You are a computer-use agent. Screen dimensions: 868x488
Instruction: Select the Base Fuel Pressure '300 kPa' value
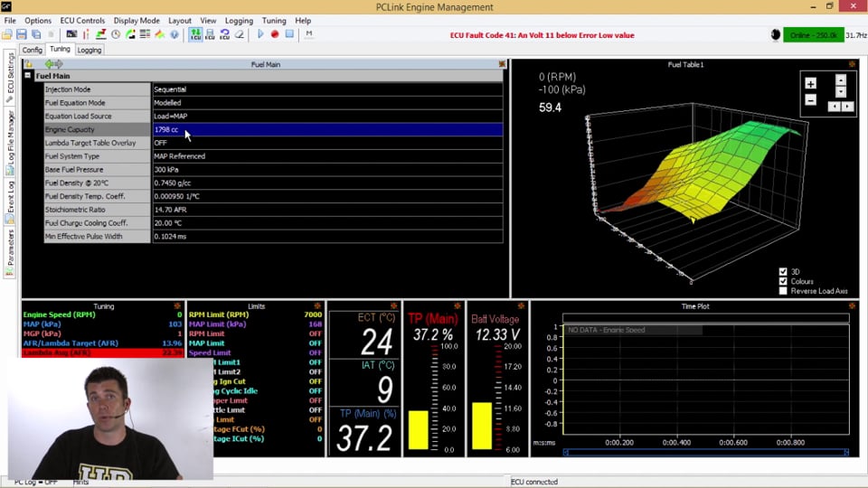point(327,169)
